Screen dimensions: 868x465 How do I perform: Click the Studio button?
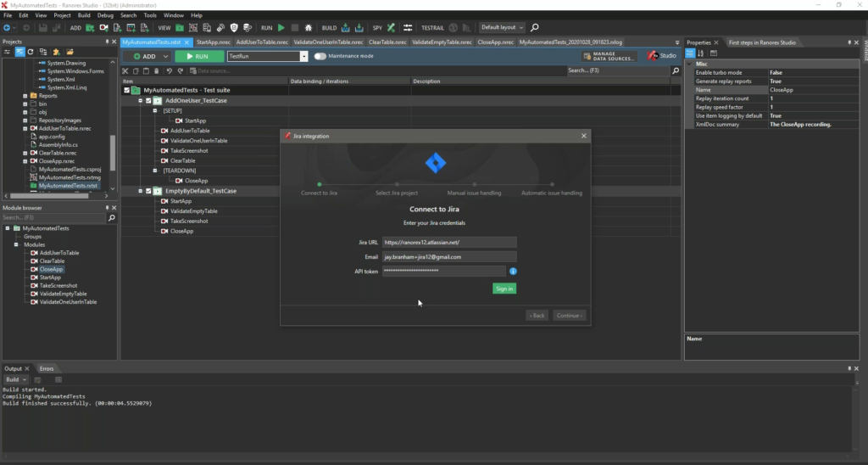(x=662, y=55)
